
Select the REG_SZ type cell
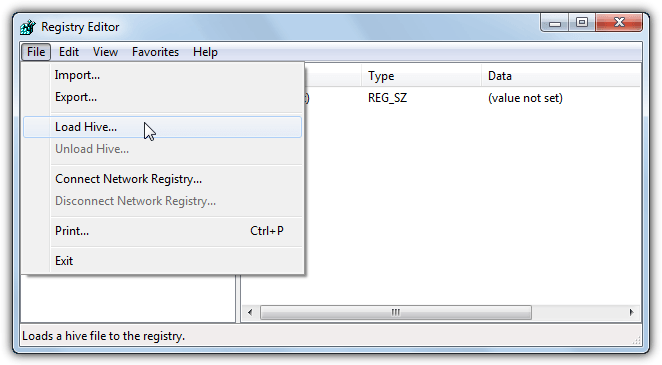[x=387, y=98]
